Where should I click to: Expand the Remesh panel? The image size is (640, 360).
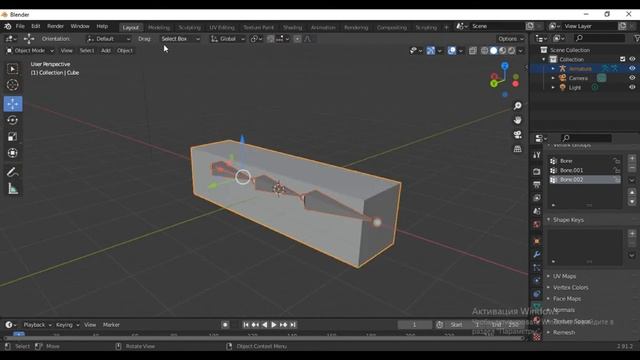tap(549, 333)
